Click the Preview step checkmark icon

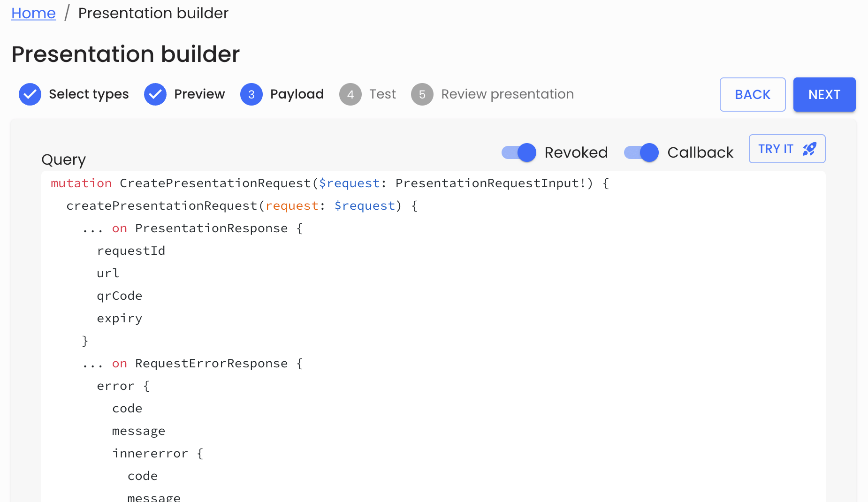point(155,94)
